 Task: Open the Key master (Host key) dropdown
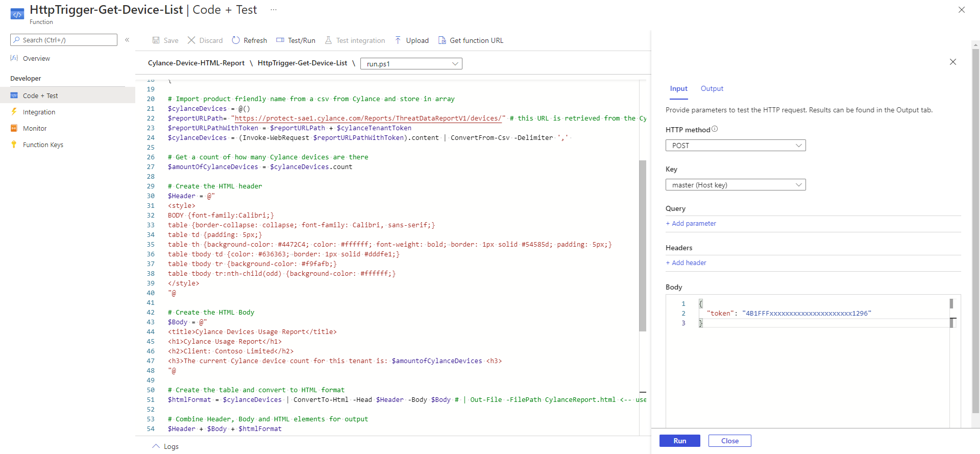(x=736, y=185)
